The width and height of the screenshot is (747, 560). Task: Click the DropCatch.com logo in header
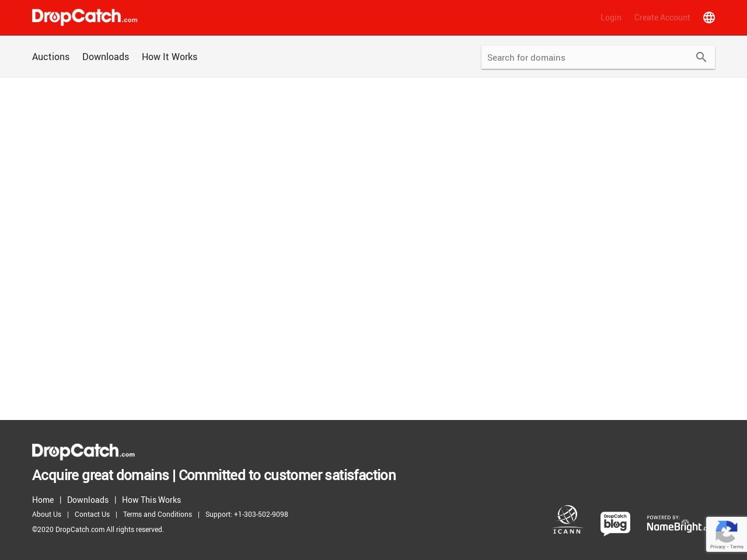[x=85, y=17]
